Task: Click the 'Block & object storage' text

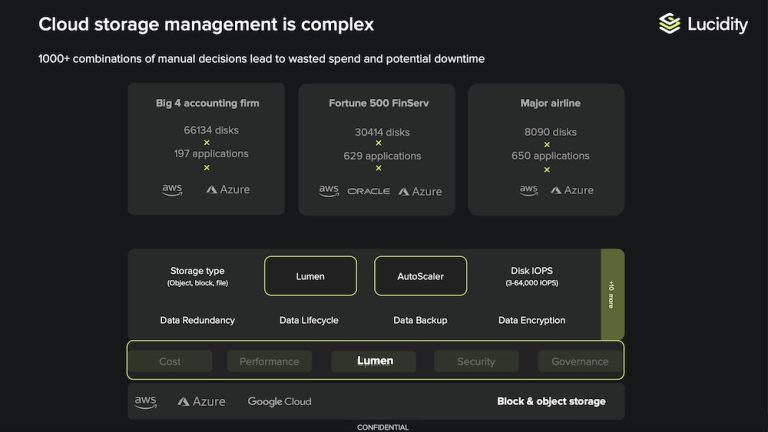Action: pos(551,401)
